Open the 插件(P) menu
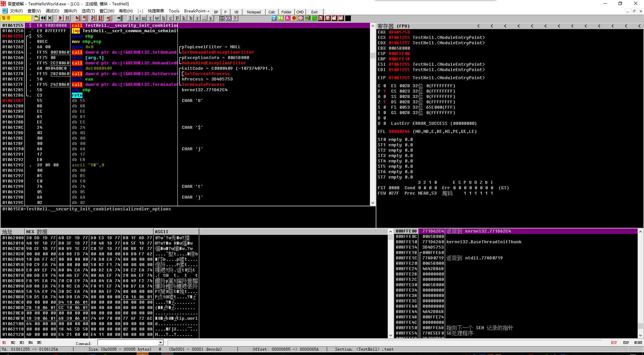This screenshot has width=644, height=355. coord(70,11)
